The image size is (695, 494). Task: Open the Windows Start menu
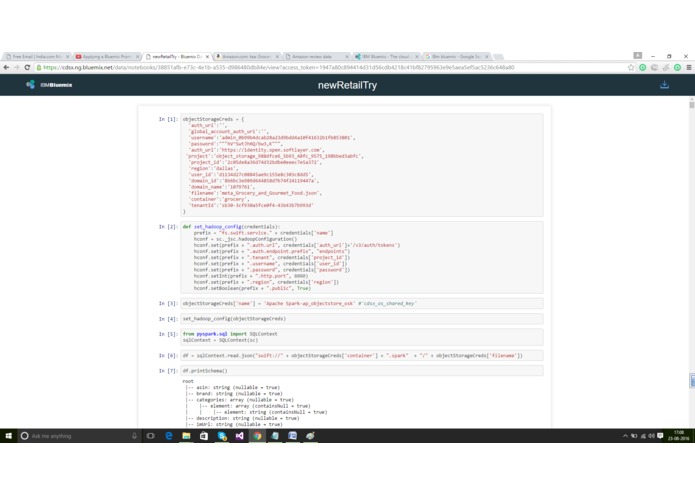pos(8,436)
